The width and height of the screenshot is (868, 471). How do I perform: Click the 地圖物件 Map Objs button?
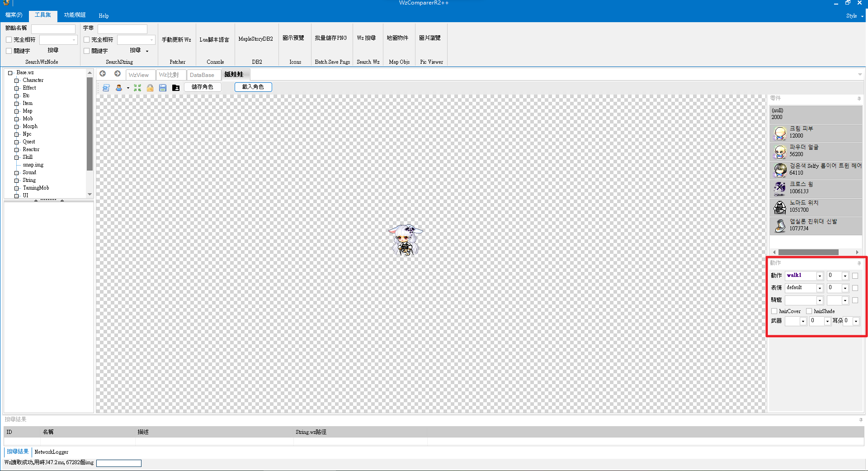point(397,38)
